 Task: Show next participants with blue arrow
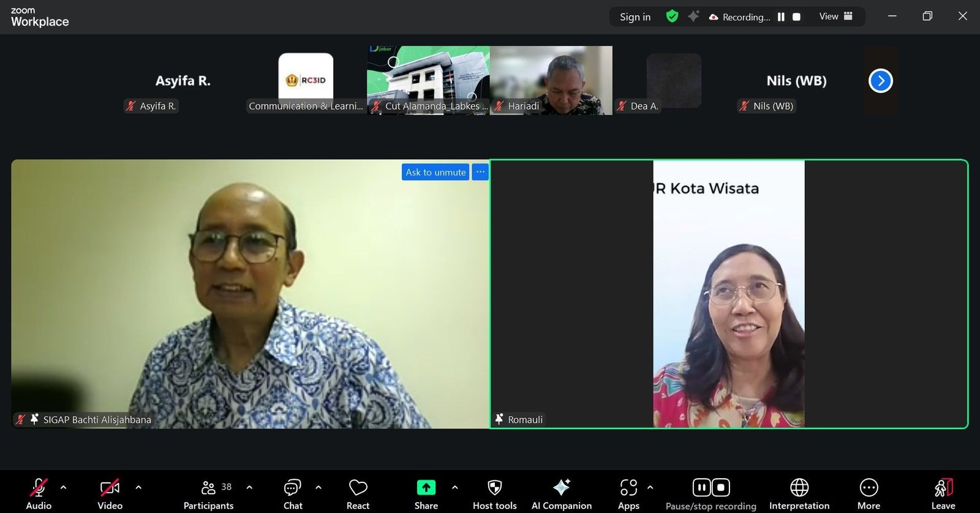[881, 81]
